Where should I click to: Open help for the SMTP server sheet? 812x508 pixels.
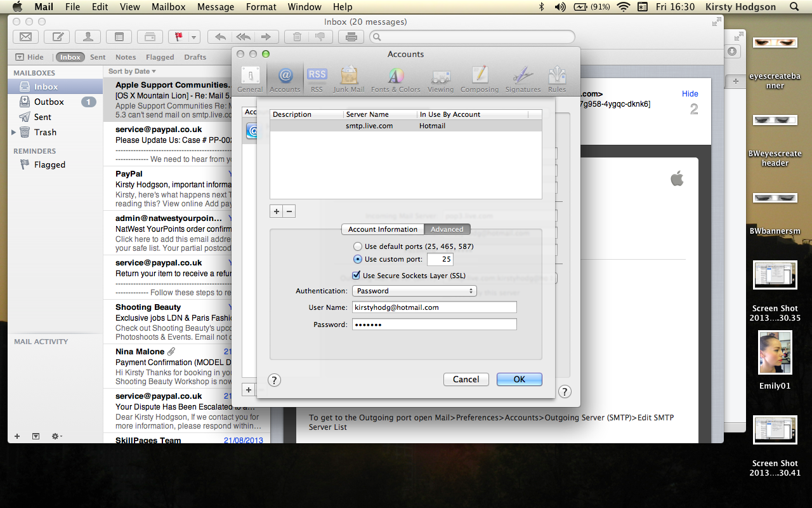[x=274, y=380]
